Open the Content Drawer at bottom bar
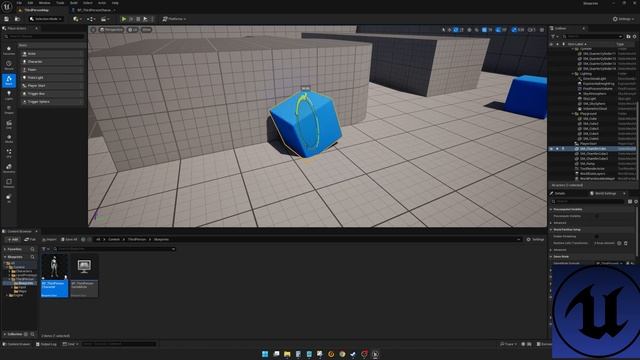640x360 pixels. (x=17, y=344)
